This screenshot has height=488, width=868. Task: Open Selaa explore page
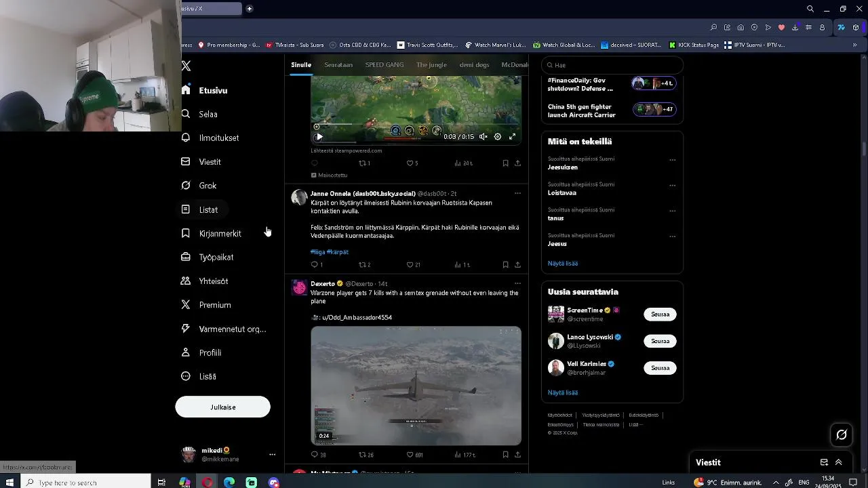199,114
